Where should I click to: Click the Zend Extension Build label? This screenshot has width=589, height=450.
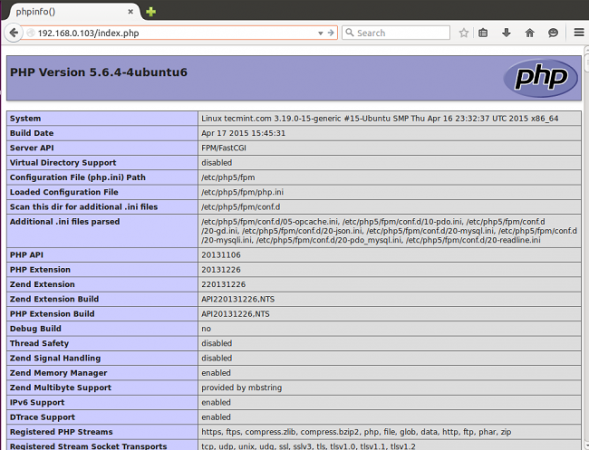tap(54, 299)
